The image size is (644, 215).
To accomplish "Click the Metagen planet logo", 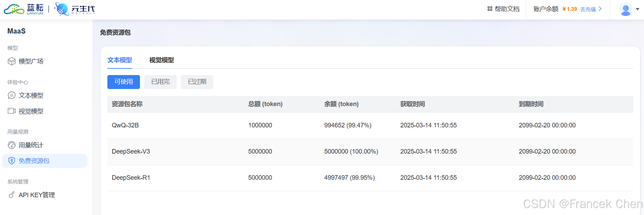I will pos(75,9).
